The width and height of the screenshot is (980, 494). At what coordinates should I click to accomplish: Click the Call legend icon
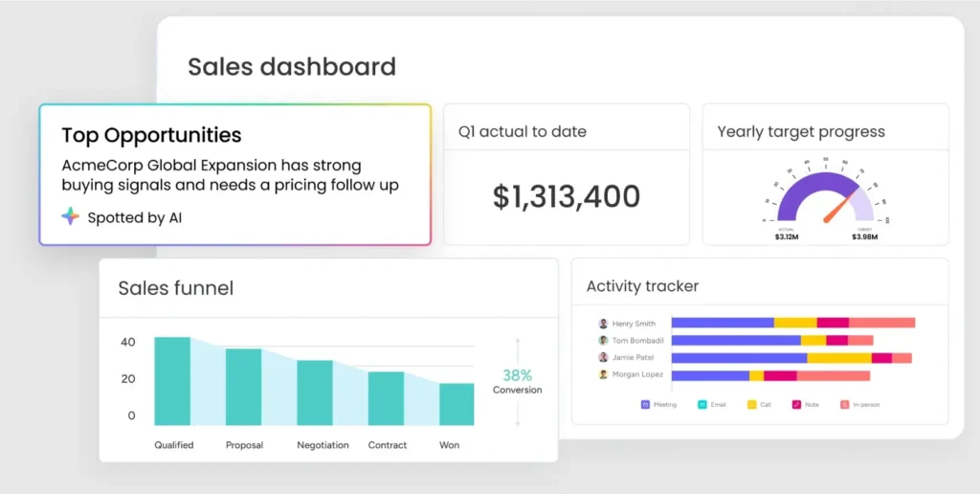pos(752,405)
